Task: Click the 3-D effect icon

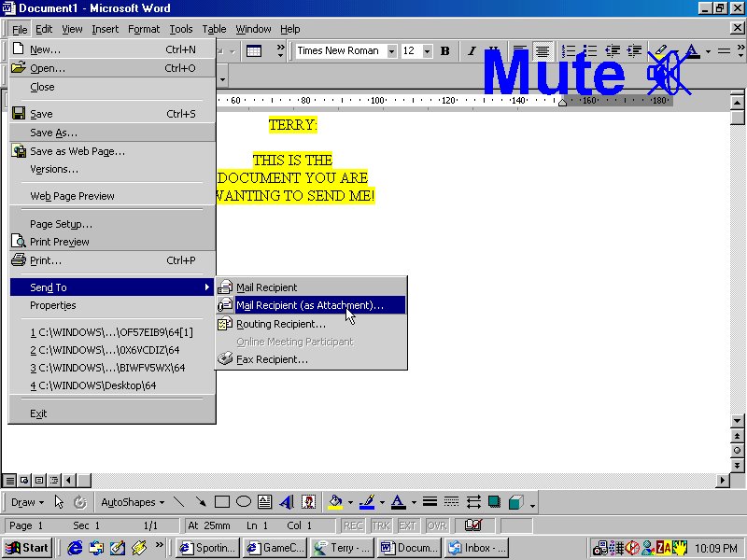Action: (516, 502)
